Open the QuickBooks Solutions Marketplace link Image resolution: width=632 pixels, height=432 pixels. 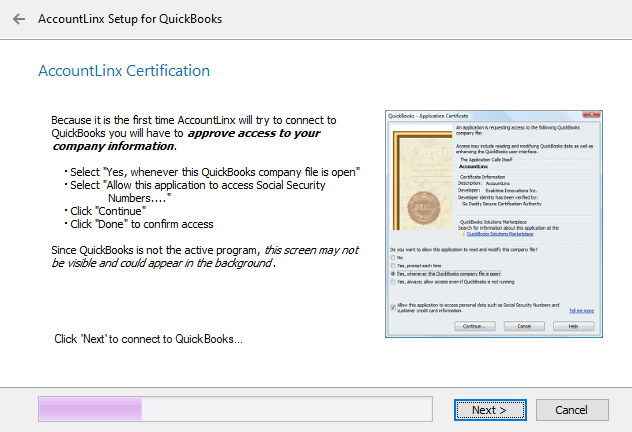[x=504, y=231]
